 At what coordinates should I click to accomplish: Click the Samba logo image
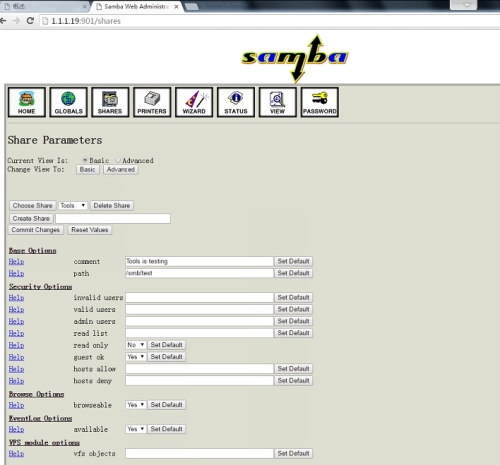click(295, 58)
